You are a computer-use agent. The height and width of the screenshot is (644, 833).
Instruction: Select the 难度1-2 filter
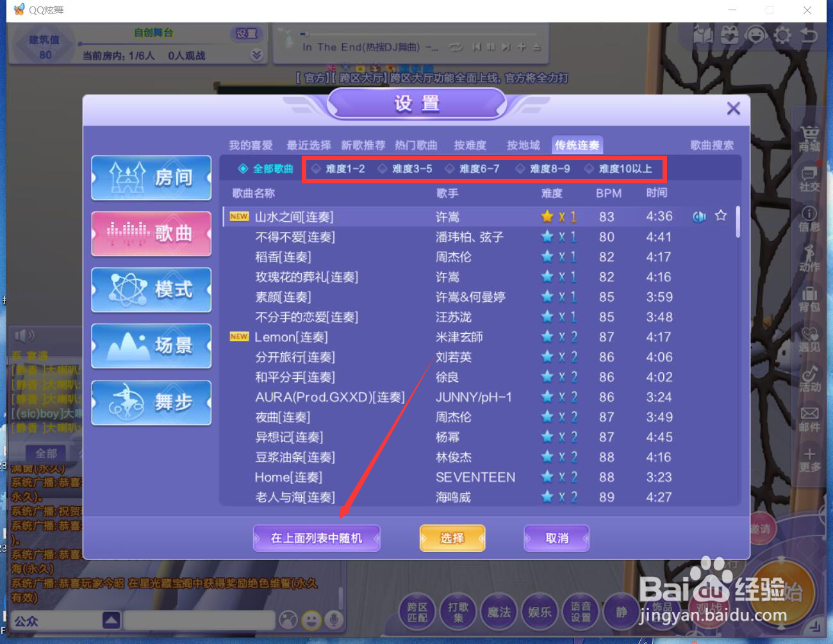pos(338,169)
